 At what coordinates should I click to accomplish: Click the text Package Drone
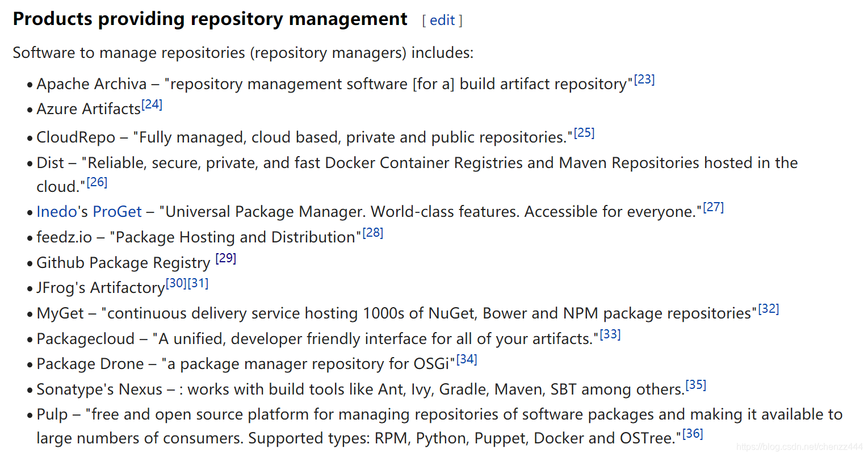click(x=90, y=364)
